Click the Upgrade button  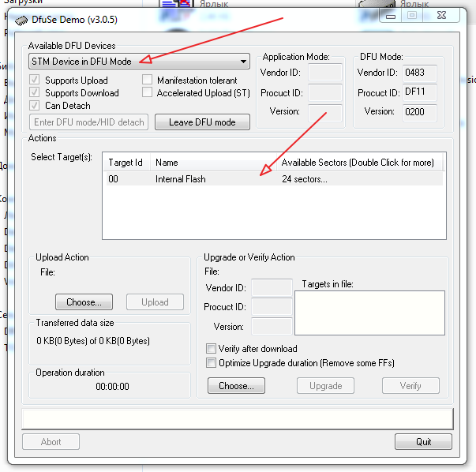(325, 386)
